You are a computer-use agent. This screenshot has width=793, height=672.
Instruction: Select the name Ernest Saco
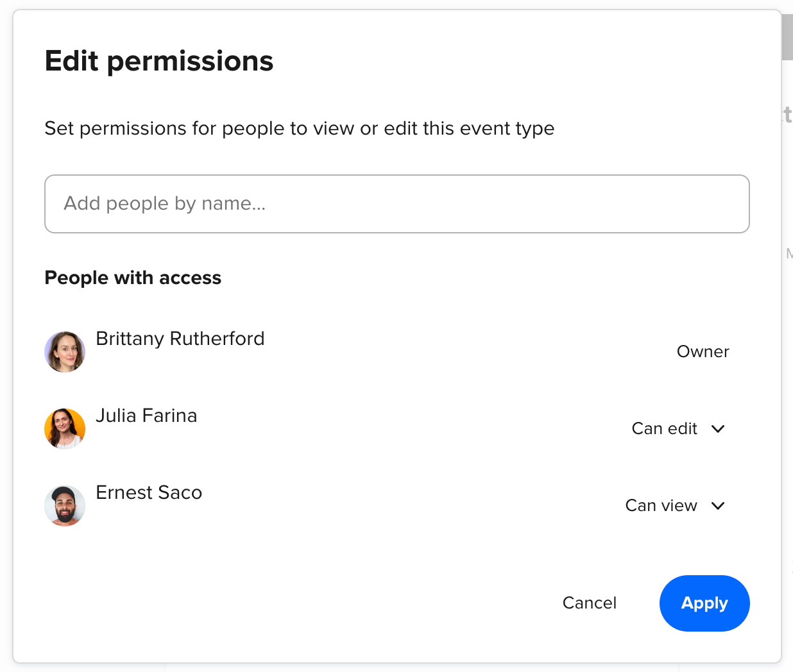[x=149, y=492]
